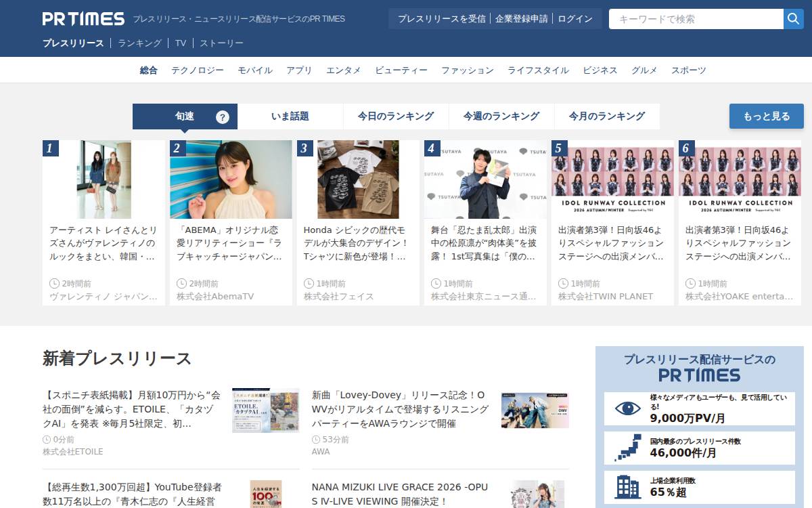The image size is (812, 508).
Task: Open article NANA MIZUKI LIVE GRACE 2026
Action: [x=401, y=494]
